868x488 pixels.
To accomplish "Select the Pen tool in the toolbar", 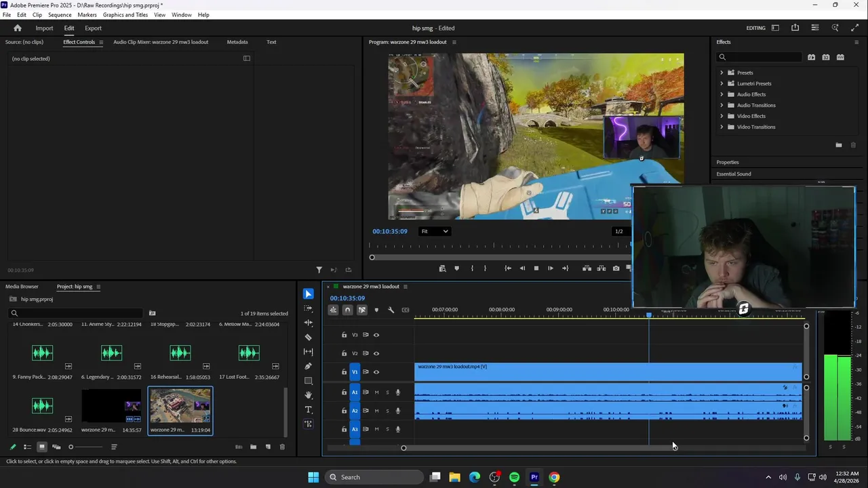I will pos(309,366).
